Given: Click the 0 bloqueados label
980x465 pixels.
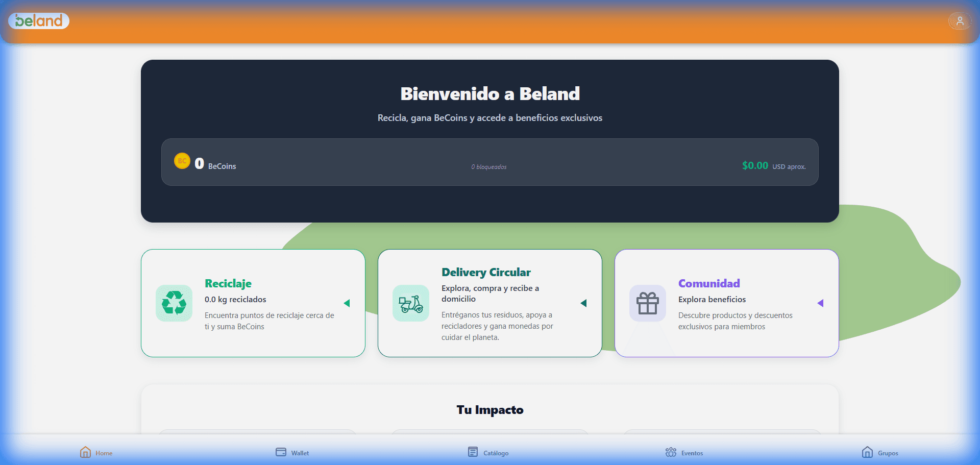Looking at the screenshot, I should click(488, 166).
